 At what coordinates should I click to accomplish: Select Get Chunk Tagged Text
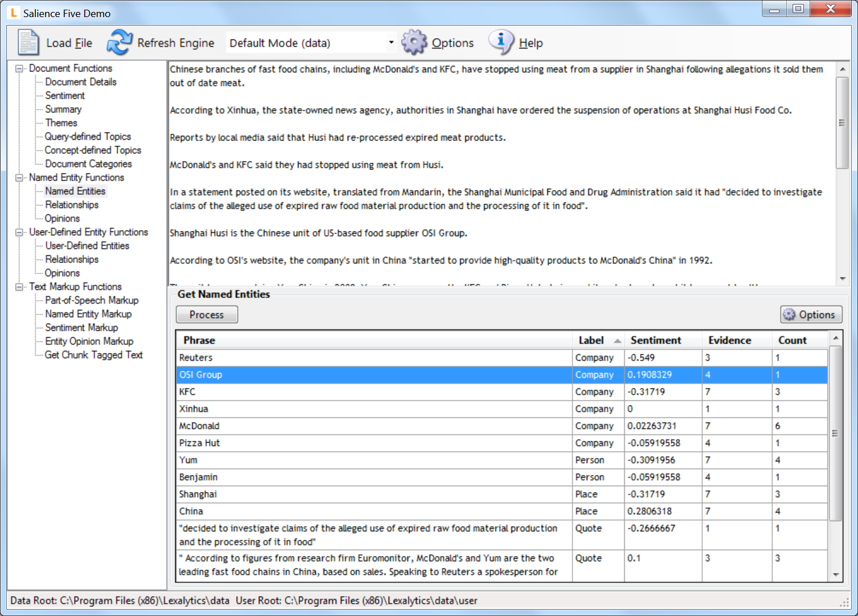93,355
